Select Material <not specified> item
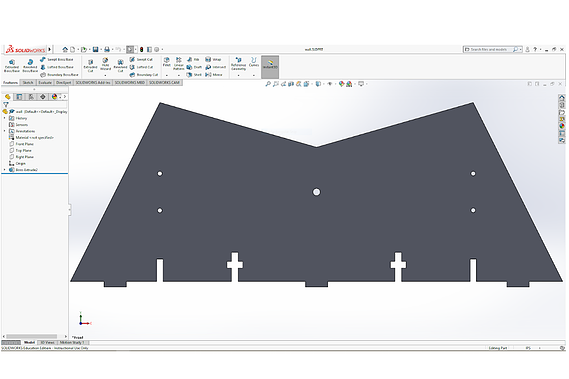Viewport: 569px width, 379px height. click(x=32, y=138)
